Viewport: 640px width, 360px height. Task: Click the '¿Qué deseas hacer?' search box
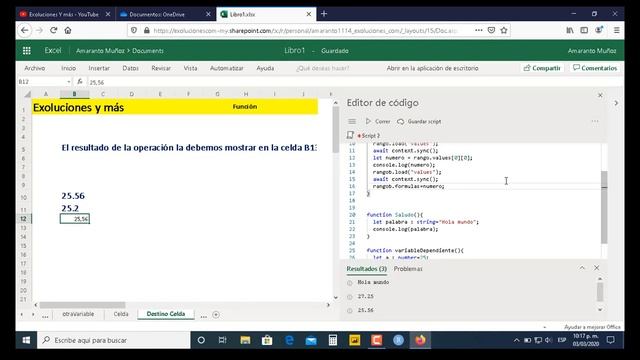322,68
